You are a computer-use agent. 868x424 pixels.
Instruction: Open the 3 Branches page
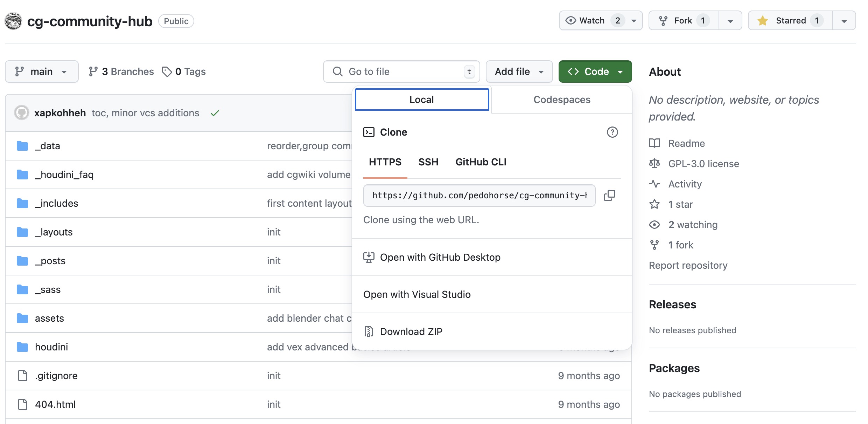[x=121, y=71]
